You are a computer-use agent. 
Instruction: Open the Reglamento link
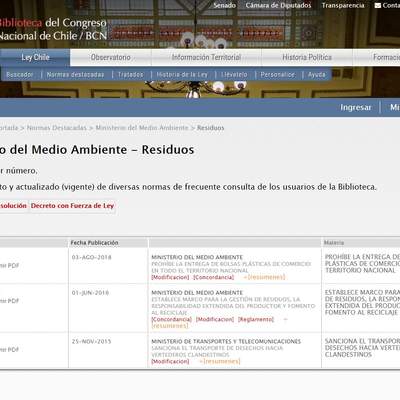coord(256,319)
